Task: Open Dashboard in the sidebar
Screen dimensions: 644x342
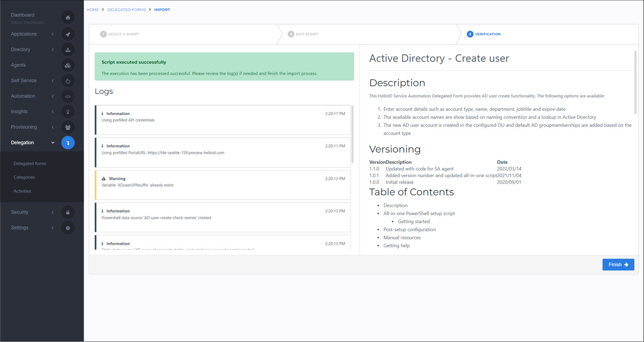Action: coord(22,15)
